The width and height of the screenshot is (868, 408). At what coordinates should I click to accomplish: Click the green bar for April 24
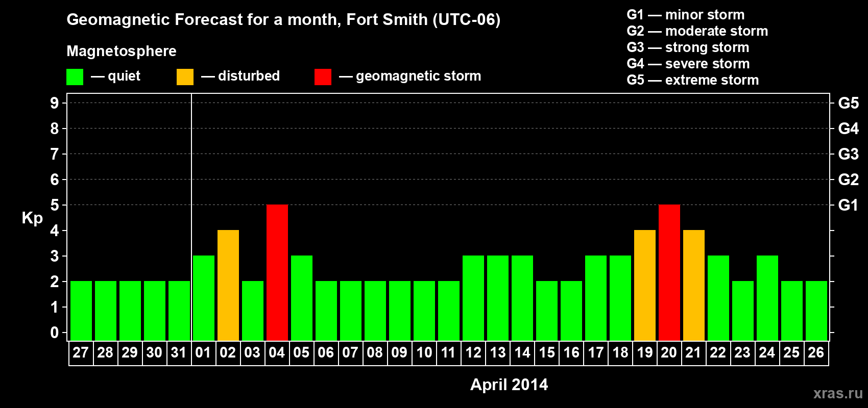pyautogui.click(x=767, y=298)
